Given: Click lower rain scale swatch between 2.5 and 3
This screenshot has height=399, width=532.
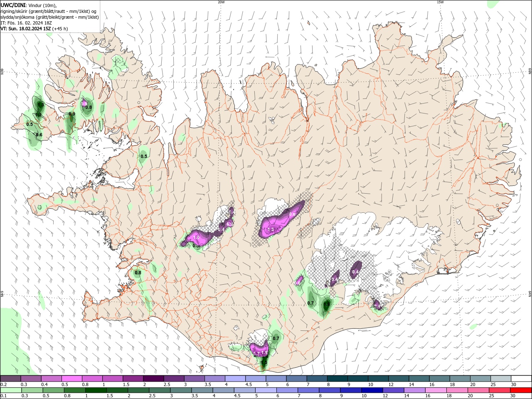Looking at the screenshot, I should pos(160,390).
